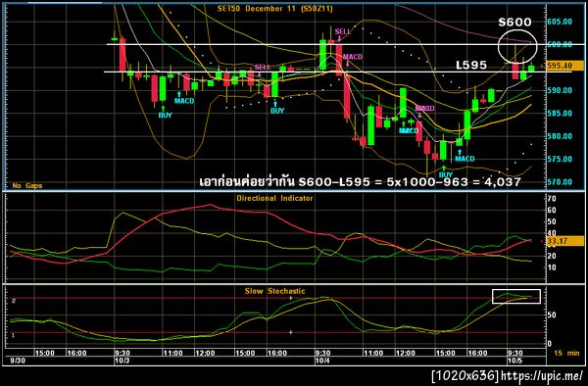Click the 10/5 date label
This screenshot has width=588, height=386.
click(515, 361)
